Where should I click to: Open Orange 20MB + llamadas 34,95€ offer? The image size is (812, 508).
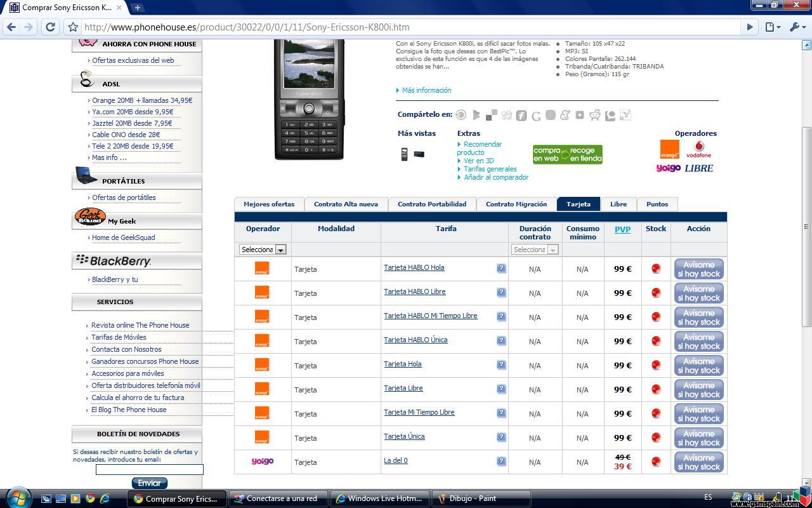pos(142,100)
